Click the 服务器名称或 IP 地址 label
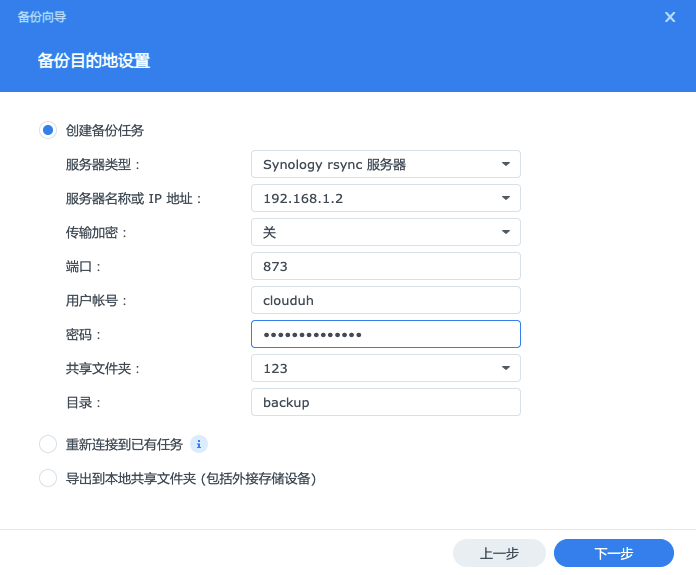This screenshot has width=696, height=575. click(134, 198)
